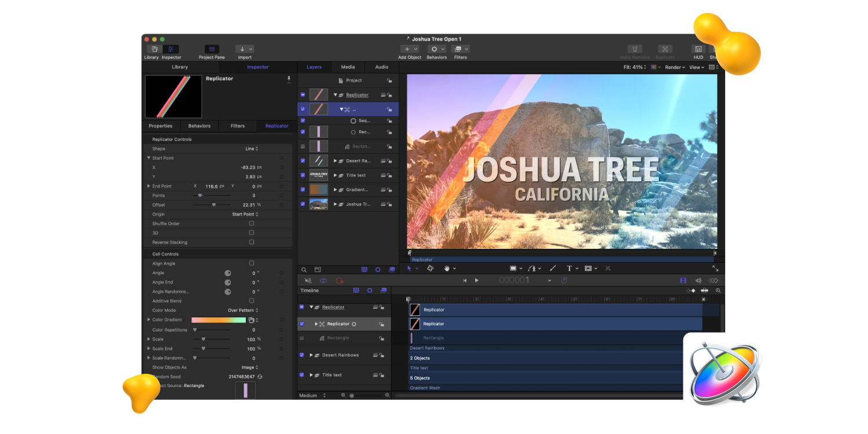The height and width of the screenshot is (434, 868).
Task: Select the Pan hand tool
Action: [447, 269]
